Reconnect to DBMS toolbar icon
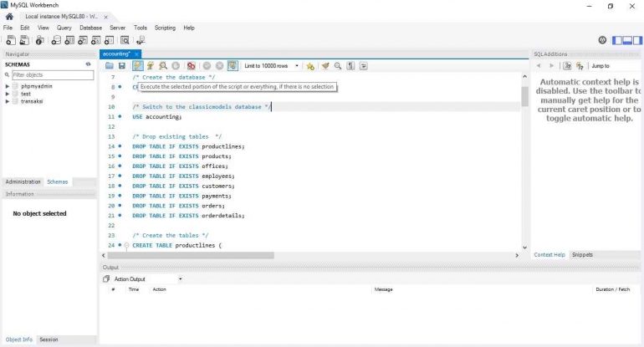This screenshot has width=644, height=347. click(x=141, y=40)
